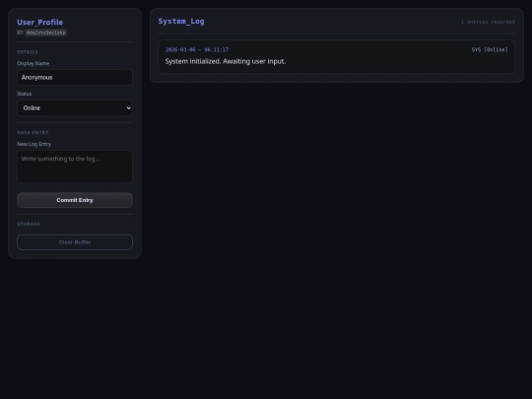Click the Clear Buffer button
532x399 pixels.
(x=75, y=242)
